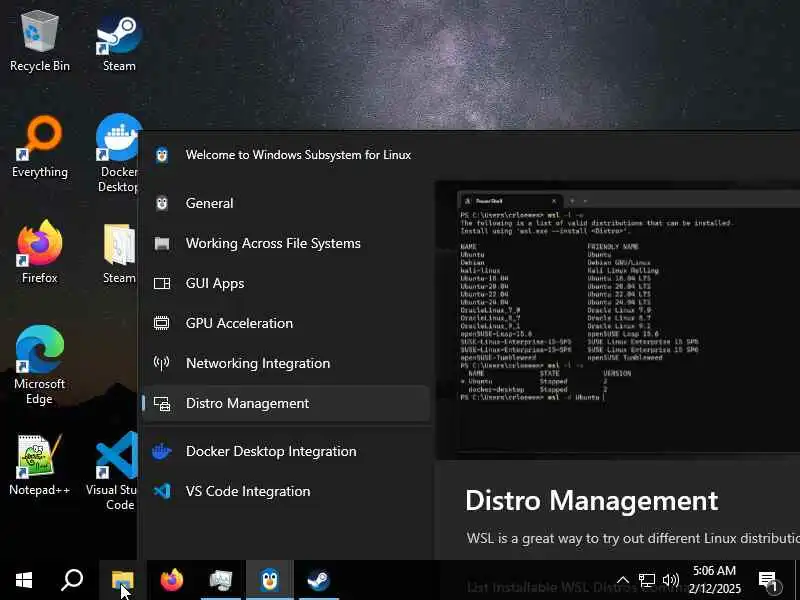
Task: Launch Steam from the desktop shortcut
Action: [x=119, y=42]
